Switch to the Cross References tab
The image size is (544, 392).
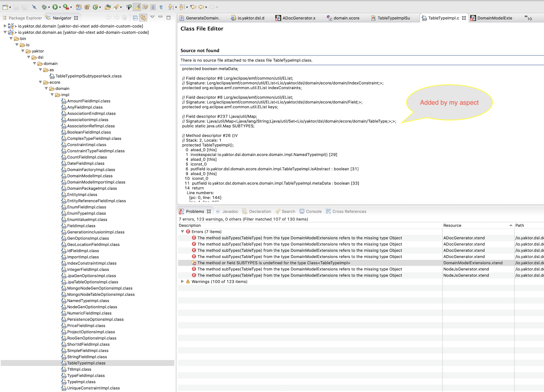click(x=346, y=212)
